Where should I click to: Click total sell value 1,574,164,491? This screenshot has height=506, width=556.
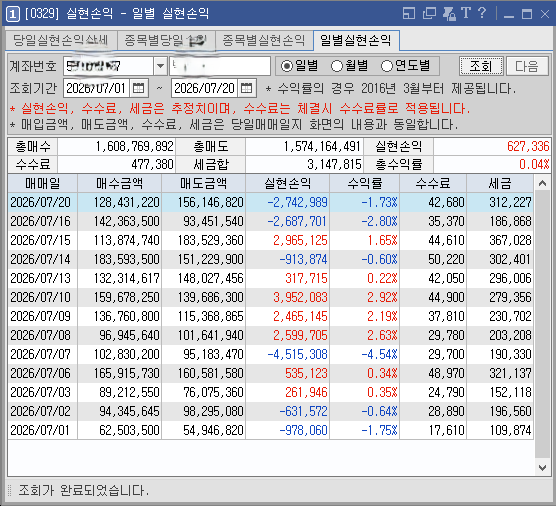pyautogui.click(x=322, y=146)
